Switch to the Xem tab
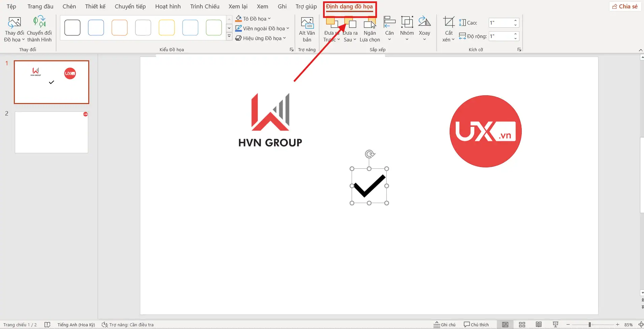 point(263,6)
